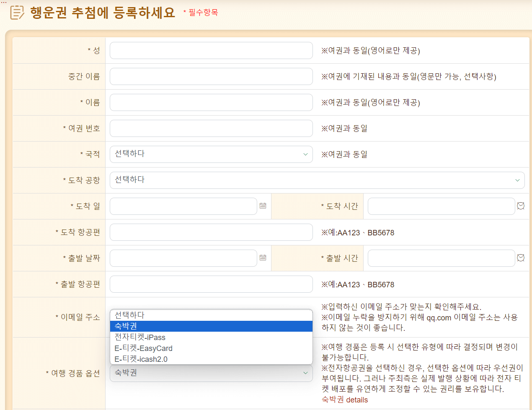
Task: Open the arrival time clock picker
Action: 520,206
